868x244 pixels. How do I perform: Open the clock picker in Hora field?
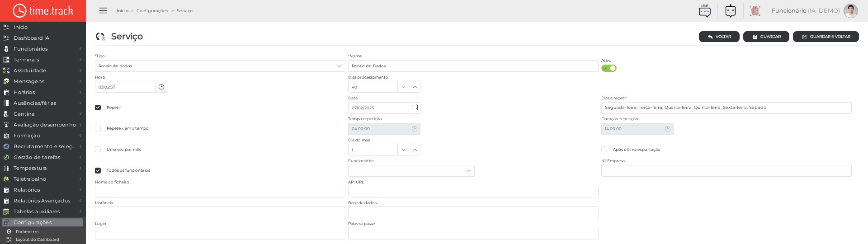coord(161,87)
